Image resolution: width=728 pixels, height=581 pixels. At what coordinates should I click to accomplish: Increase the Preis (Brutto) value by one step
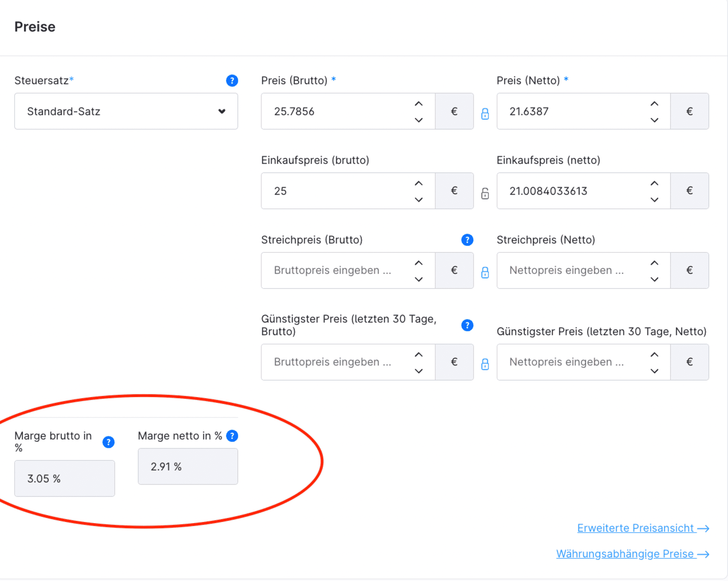[419, 104]
